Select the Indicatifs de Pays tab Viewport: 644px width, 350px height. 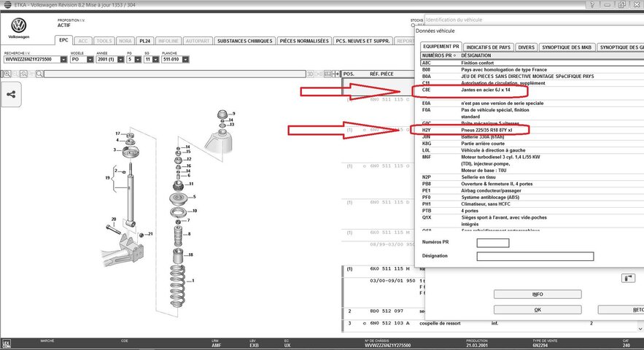click(x=488, y=47)
